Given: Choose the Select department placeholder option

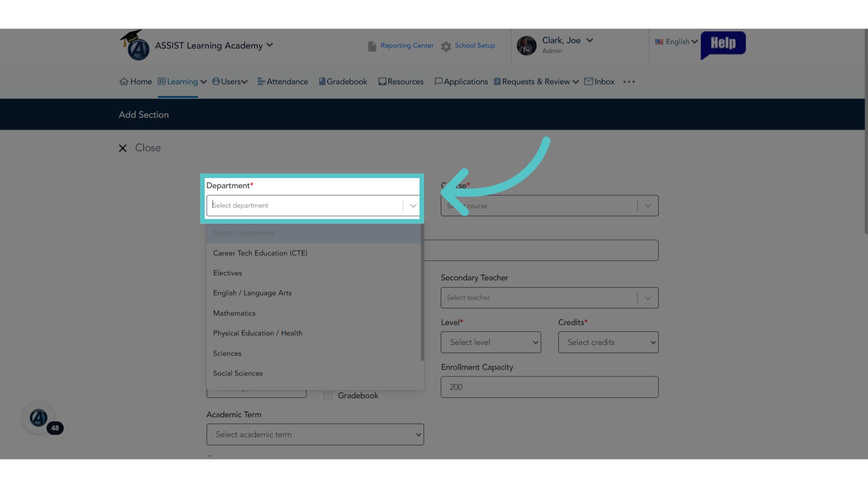Looking at the screenshot, I should click(x=314, y=233).
